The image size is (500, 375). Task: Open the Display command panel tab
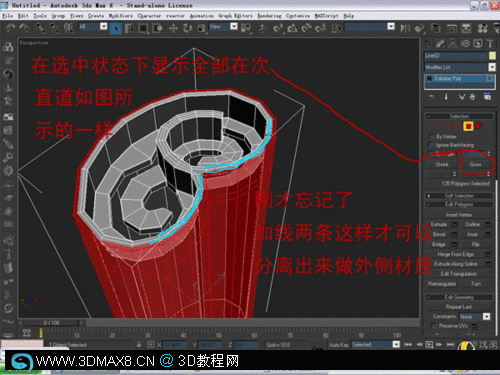tap(478, 43)
